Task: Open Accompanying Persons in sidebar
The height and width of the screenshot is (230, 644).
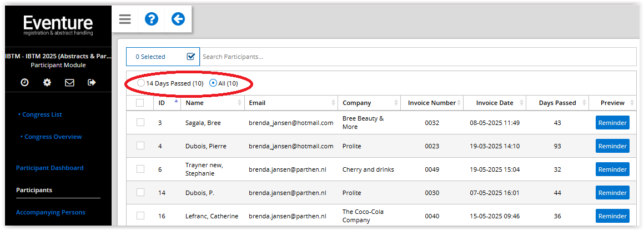Action: pyautogui.click(x=51, y=212)
